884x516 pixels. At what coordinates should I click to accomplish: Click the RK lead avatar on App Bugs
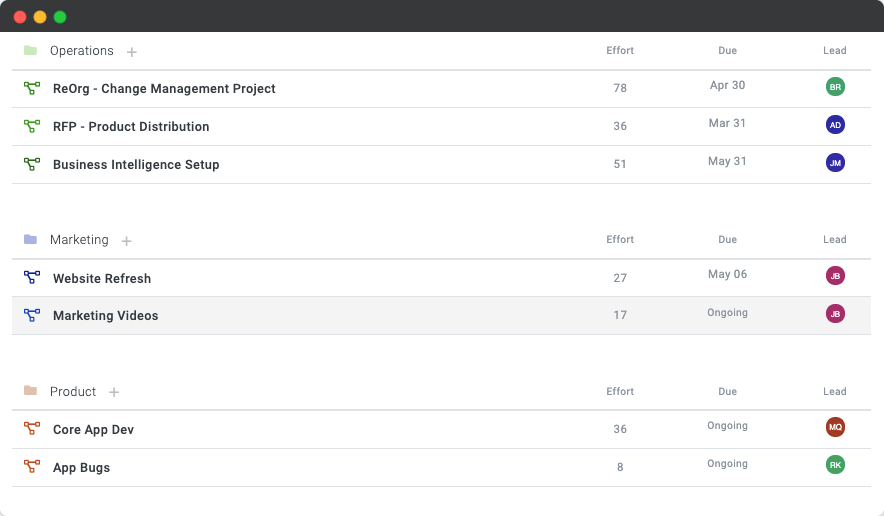pyautogui.click(x=835, y=465)
